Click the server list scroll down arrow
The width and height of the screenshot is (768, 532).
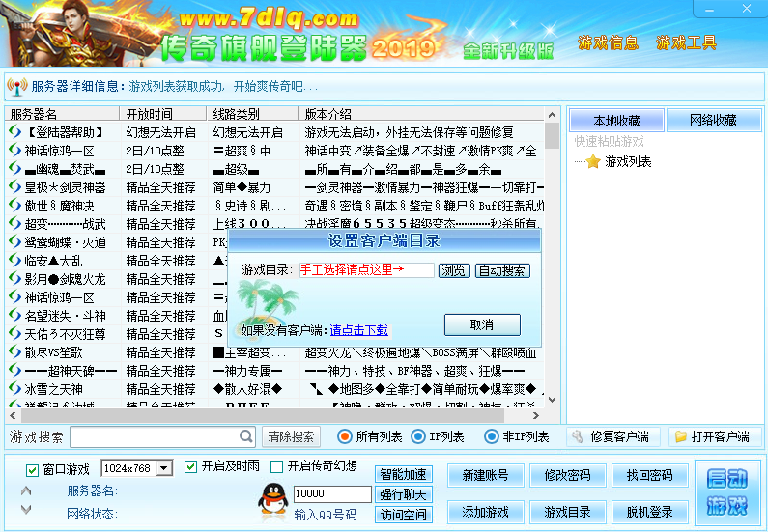pos(552,400)
